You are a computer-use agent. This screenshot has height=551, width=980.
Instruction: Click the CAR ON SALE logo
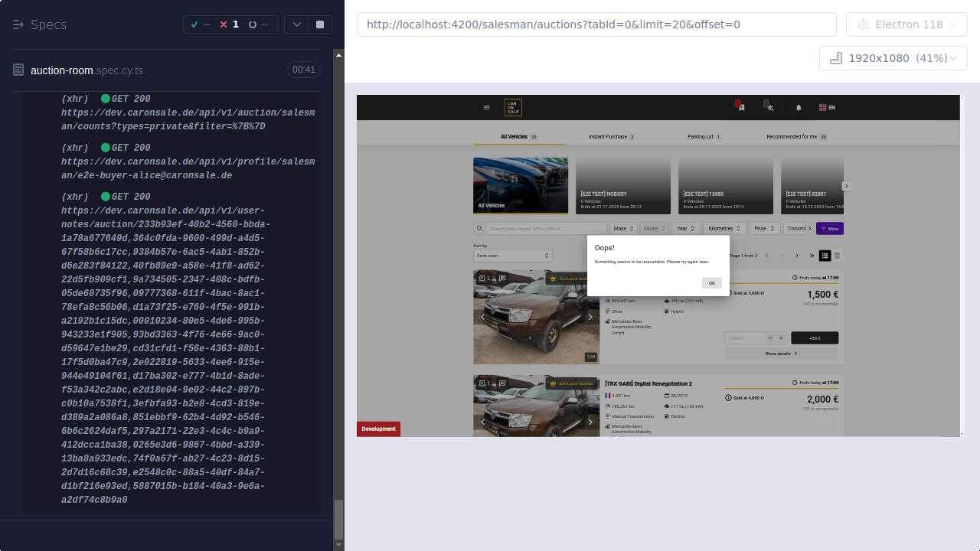[x=514, y=107]
